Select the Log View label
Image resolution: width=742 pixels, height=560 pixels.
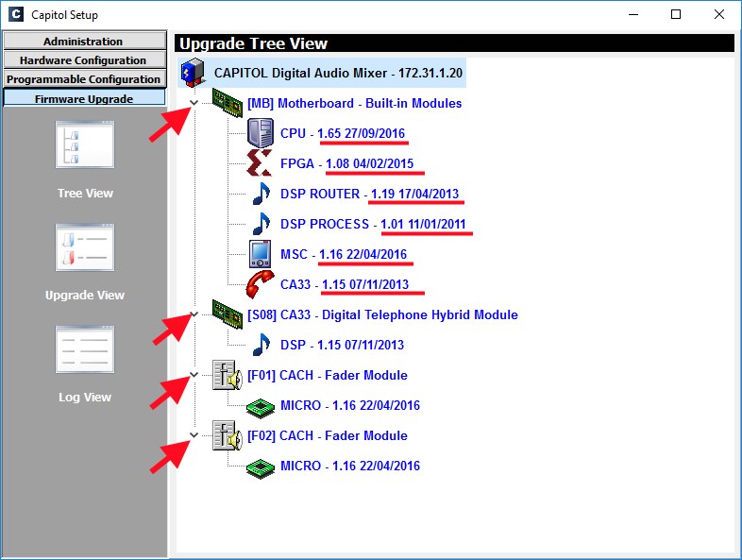[x=85, y=398]
